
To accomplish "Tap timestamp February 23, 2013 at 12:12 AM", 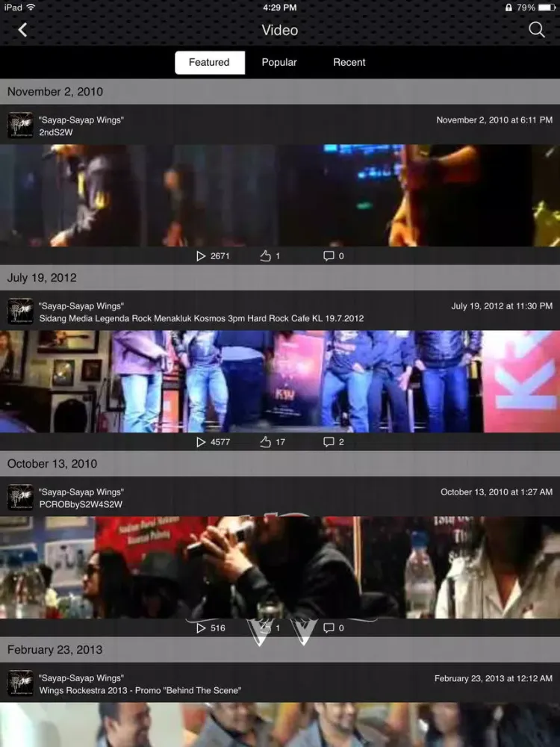I will tap(494, 678).
